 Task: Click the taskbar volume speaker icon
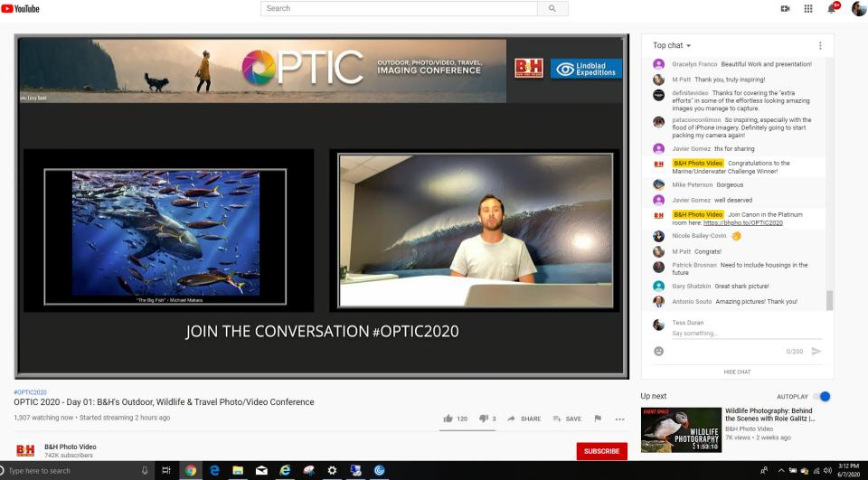point(827,471)
